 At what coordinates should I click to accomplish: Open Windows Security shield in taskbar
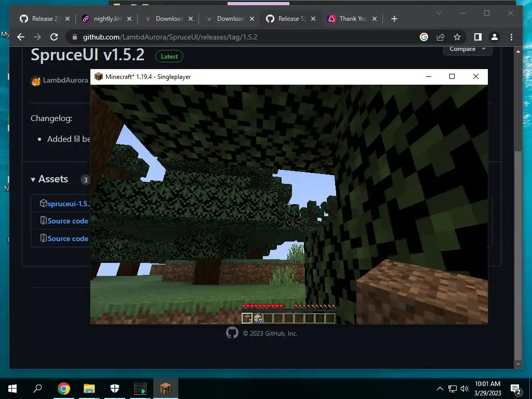(115, 389)
